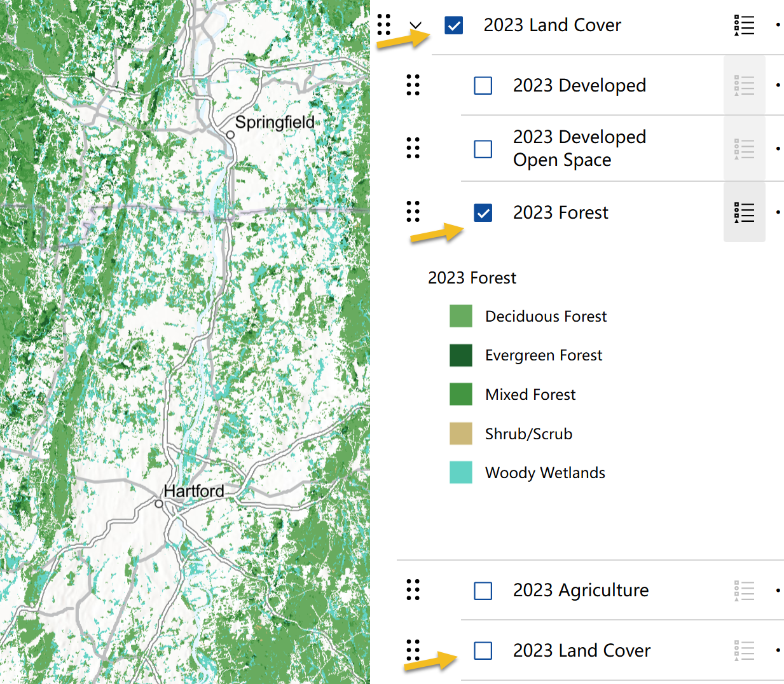This screenshot has width=784, height=684.
Task: Click the Woody Wetlands color swatch
Action: pyautogui.click(x=461, y=472)
